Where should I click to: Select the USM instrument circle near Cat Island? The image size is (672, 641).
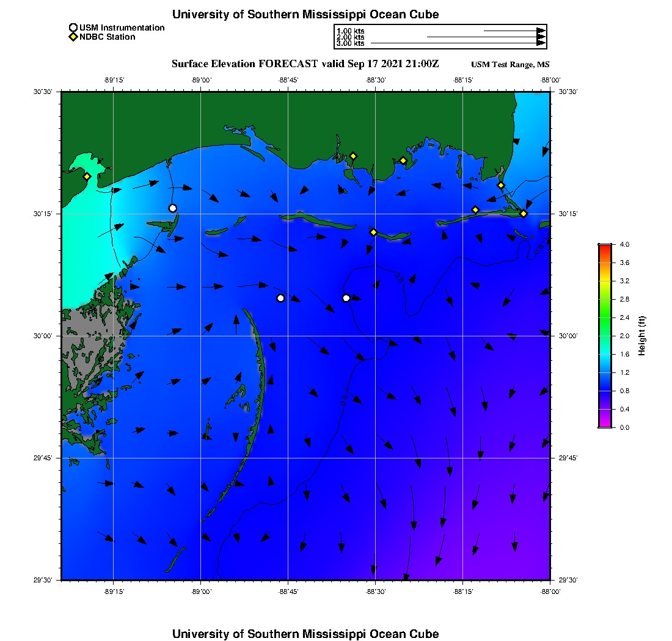(x=173, y=208)
